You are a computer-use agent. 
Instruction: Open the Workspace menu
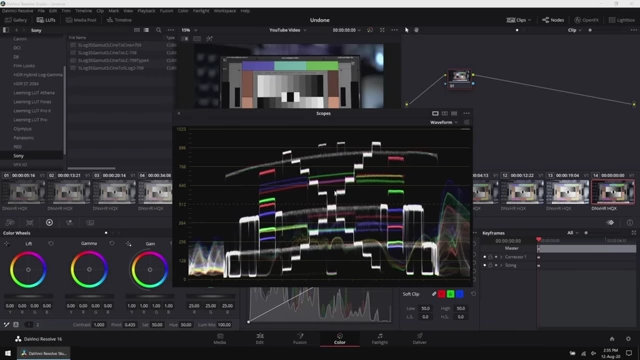(x=225, y=11)
